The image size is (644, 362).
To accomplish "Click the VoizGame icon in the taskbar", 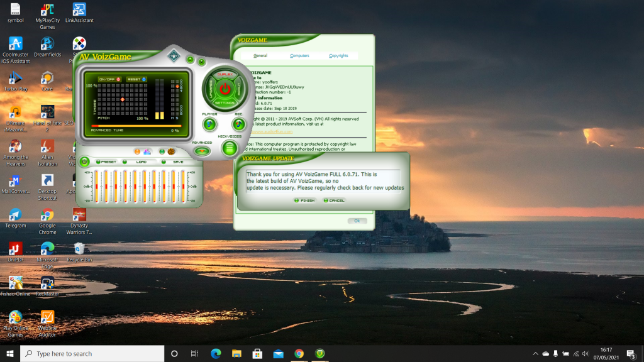I will [x=320, y=353].
